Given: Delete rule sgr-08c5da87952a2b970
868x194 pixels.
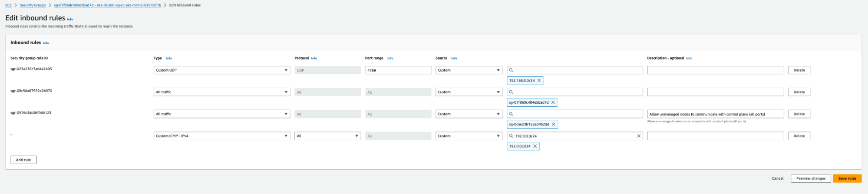Looking at the screenshot, I should (x=799, y=92).
